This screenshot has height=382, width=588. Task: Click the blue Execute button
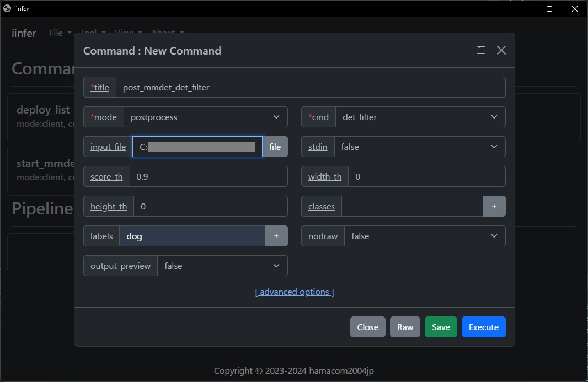tap(483, 327)
